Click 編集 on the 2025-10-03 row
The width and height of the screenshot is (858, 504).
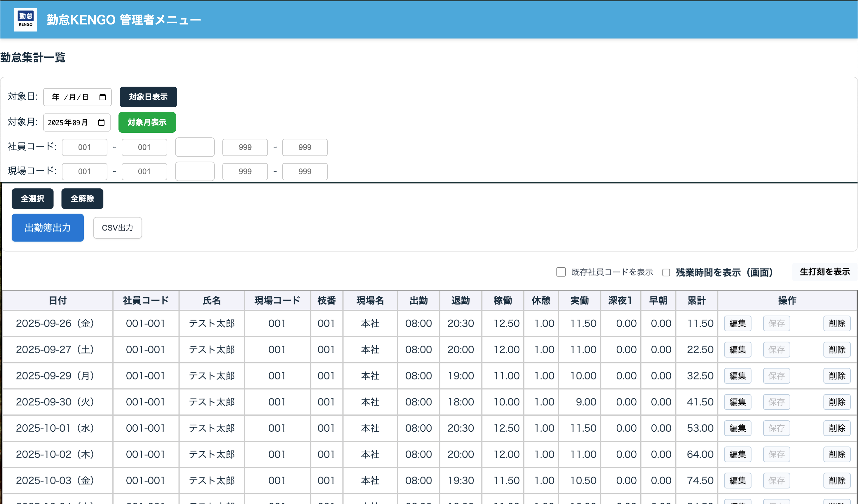point(737,480)
